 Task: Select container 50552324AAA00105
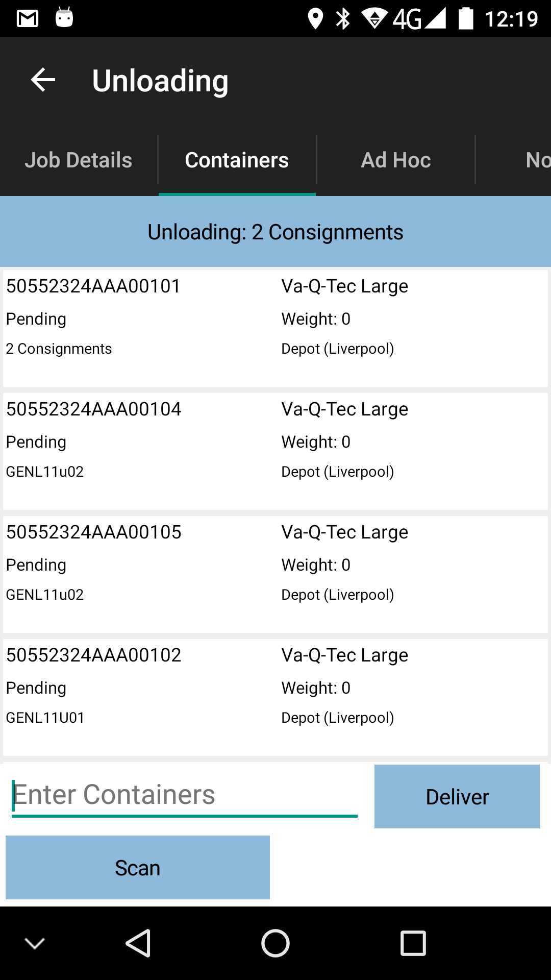(275, 574)
